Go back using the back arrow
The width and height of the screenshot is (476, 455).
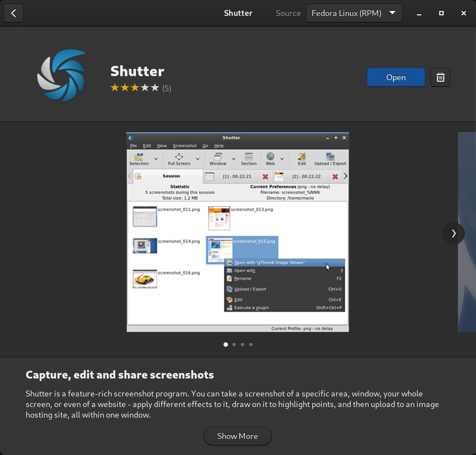click(13, 13)
